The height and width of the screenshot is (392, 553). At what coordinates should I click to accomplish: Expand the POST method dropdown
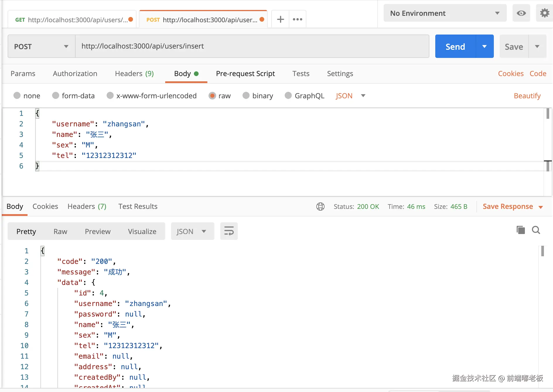pyautogui.click(x=41, y=47)
